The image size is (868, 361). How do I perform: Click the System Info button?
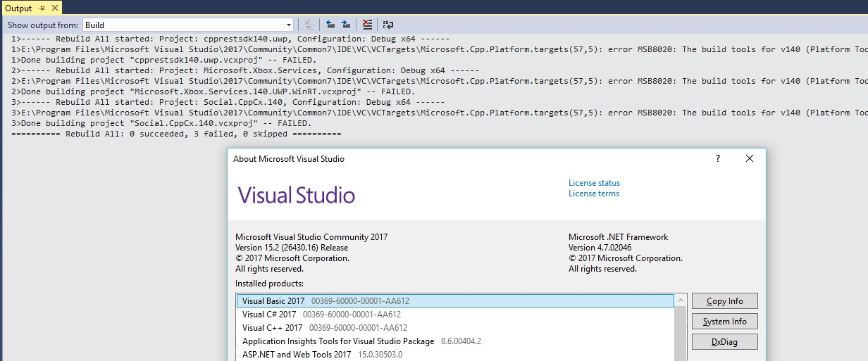[x=725, y=322]
